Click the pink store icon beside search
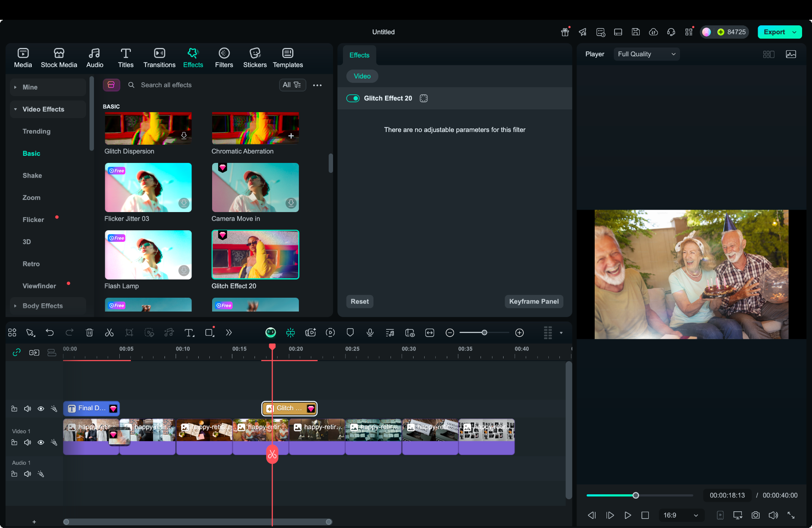Image resolution: width=812 pixels, height=528 pixels. (x=111, y=85)
